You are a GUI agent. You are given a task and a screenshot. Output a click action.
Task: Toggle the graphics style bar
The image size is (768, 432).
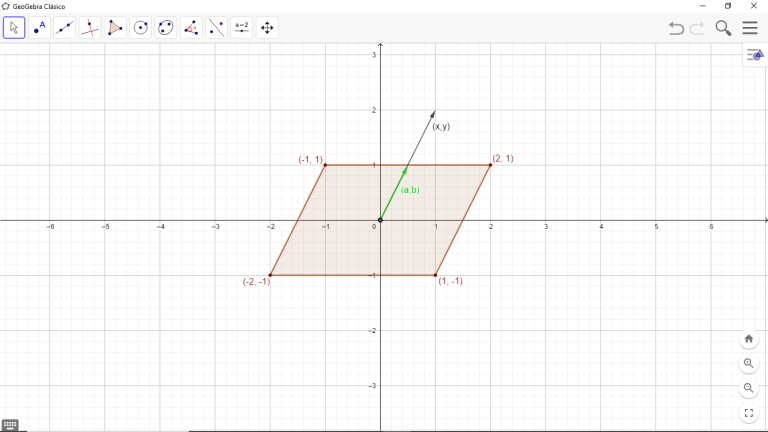click(754, 55)
